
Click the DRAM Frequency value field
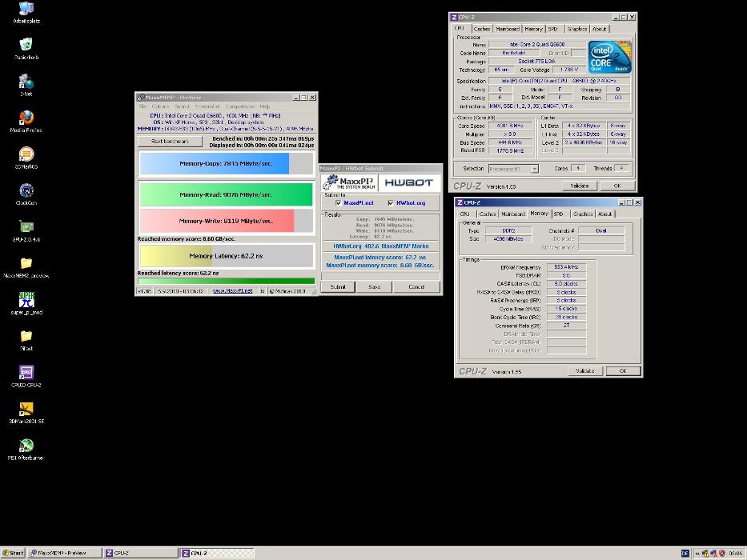click(x=566, y=267)
